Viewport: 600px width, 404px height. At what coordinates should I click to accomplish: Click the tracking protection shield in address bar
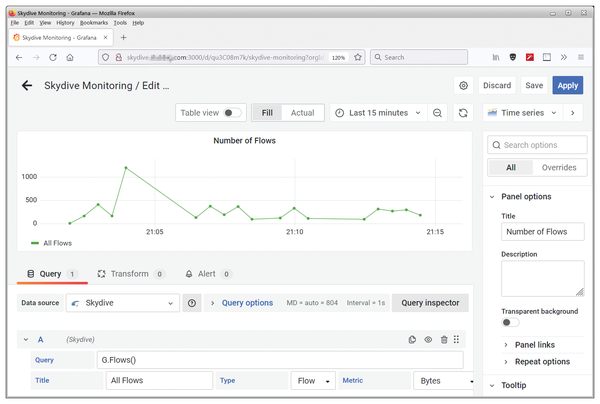click(106, 57)
